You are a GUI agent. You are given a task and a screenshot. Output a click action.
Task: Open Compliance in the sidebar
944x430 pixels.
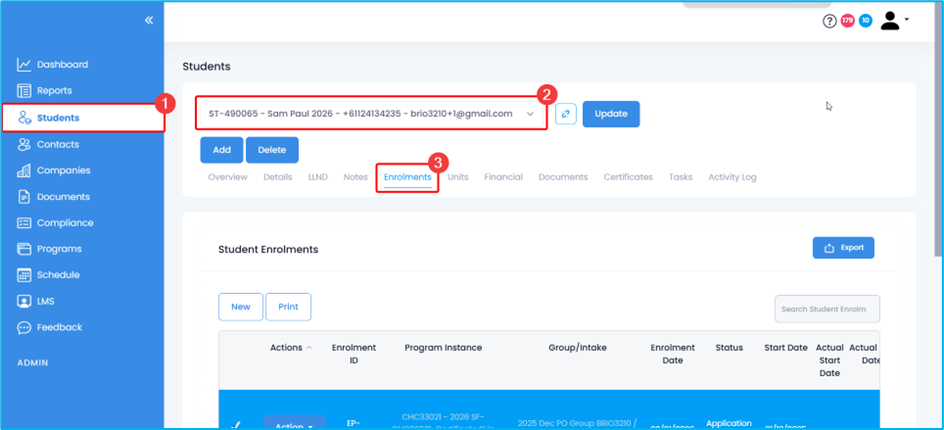click(65, 223)
